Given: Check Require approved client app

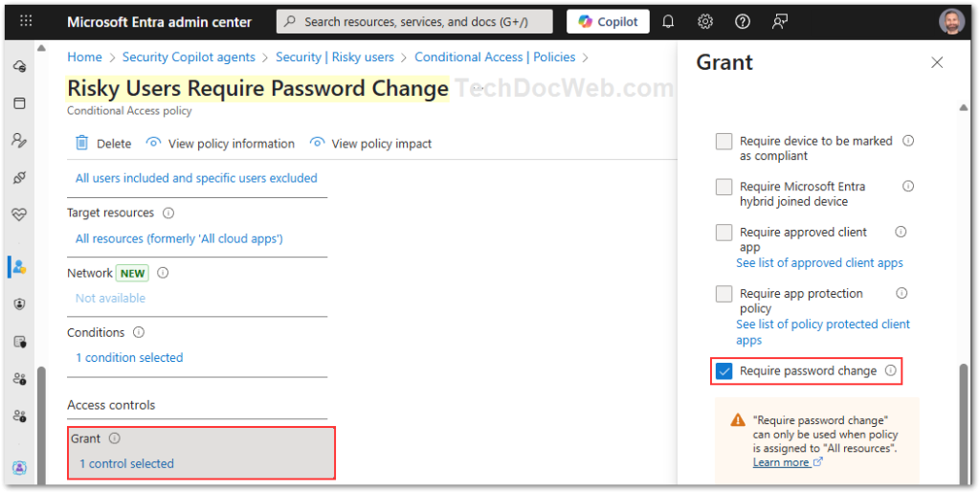Looking at the screenshot, I should pos(724,233).
